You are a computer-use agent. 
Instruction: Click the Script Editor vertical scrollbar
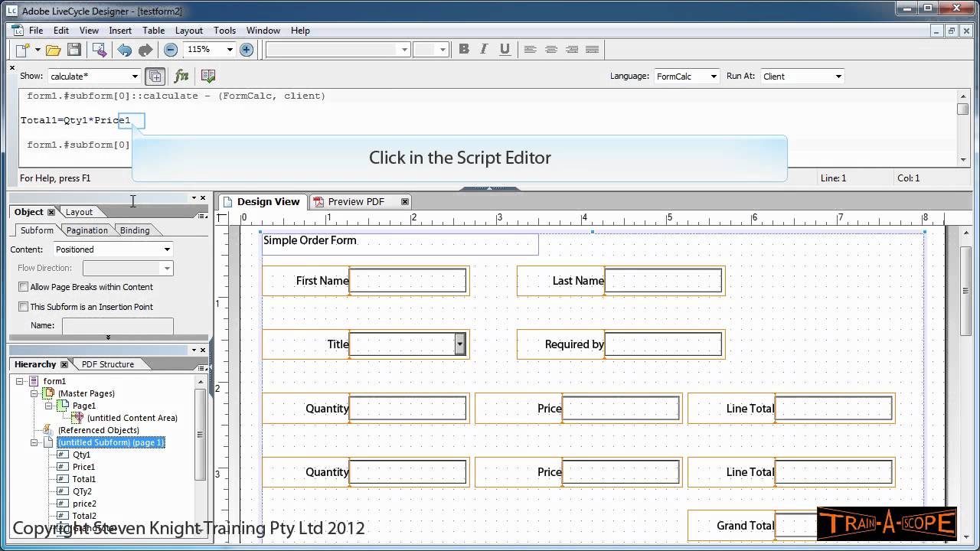(x=963, y=127)
